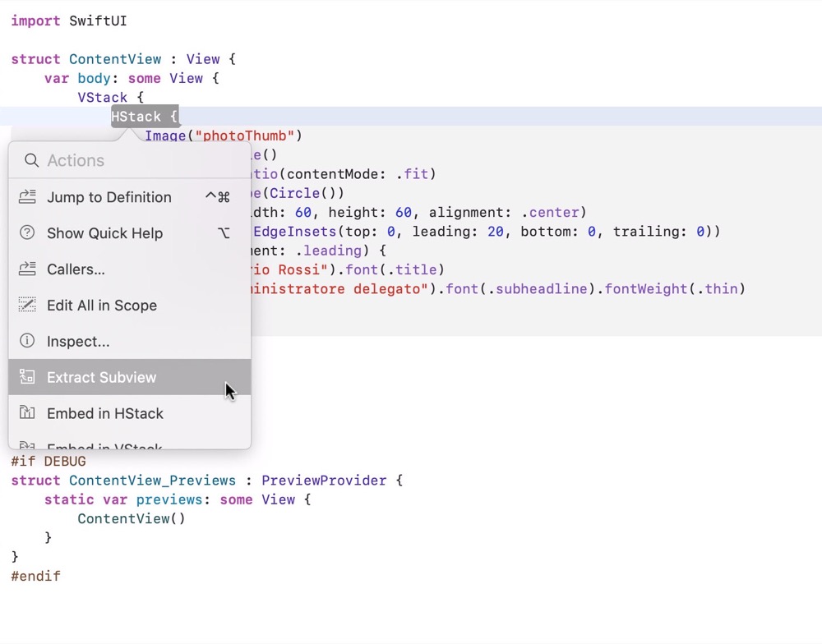The height and width of the screenshot is (644, 822).
Task: Select Inspect… action
Action: click(x=130, y=341)
